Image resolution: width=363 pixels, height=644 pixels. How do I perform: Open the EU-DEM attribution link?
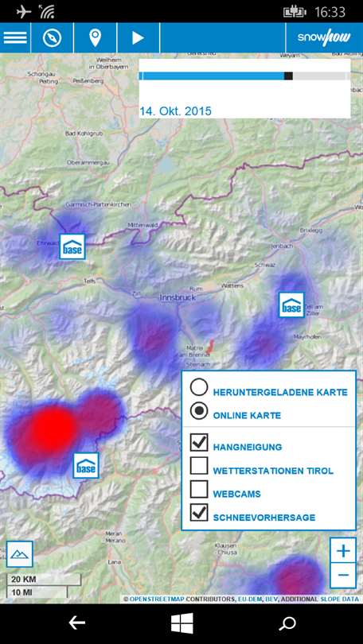pyautogui.click(x=249, y=599)
